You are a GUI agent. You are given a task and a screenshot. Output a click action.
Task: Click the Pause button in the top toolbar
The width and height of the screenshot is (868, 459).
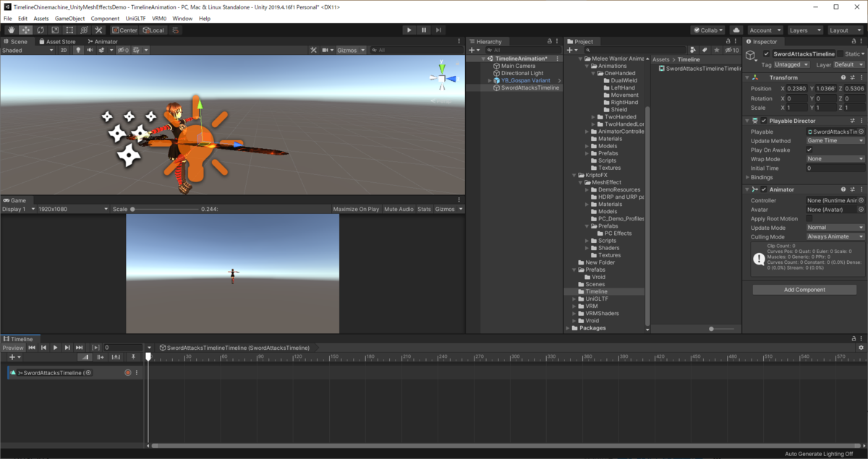424,30
